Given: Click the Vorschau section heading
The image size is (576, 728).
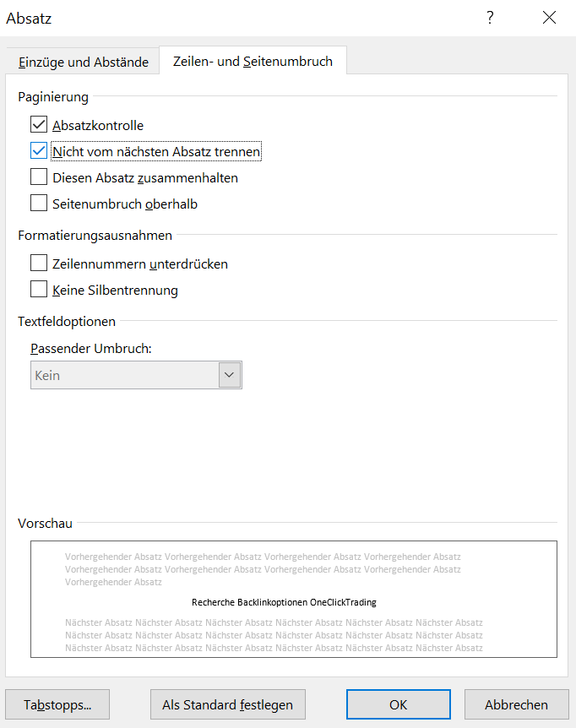Looking at the screenshot, I should (x=45, y=523).
